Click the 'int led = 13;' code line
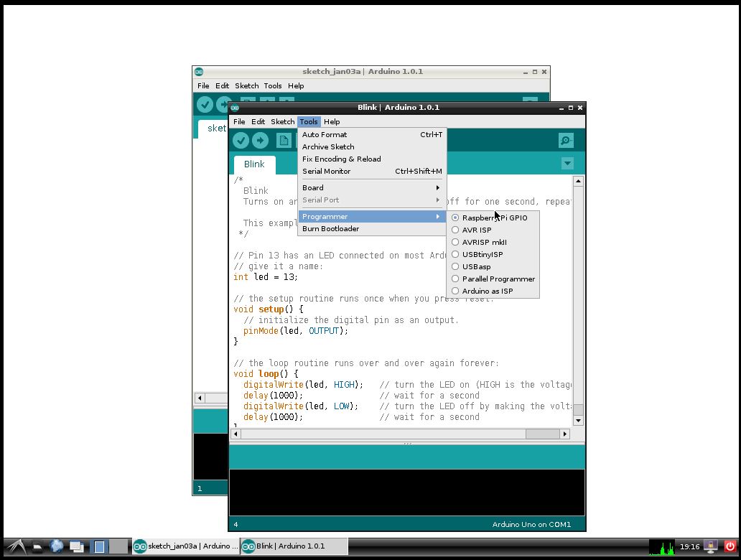This screenshot has width=741, height=560. click(x=266, y=277)
